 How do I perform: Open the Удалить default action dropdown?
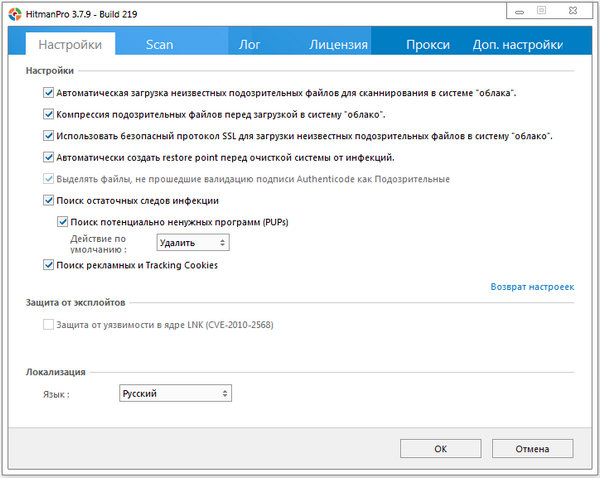coord(193,243)
